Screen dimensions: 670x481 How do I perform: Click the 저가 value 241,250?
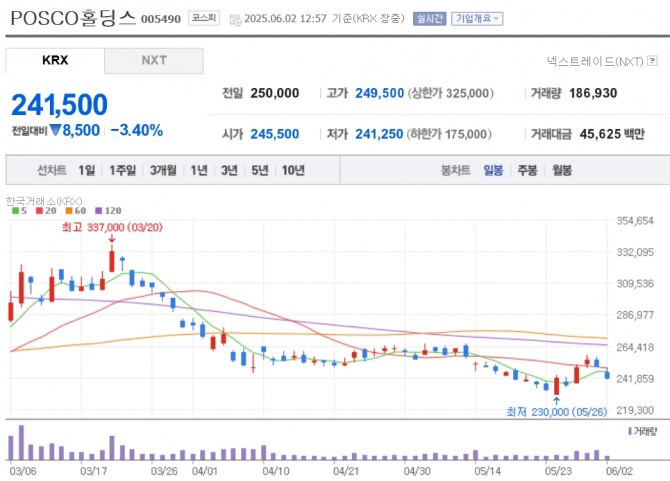[x=379, y=134]
